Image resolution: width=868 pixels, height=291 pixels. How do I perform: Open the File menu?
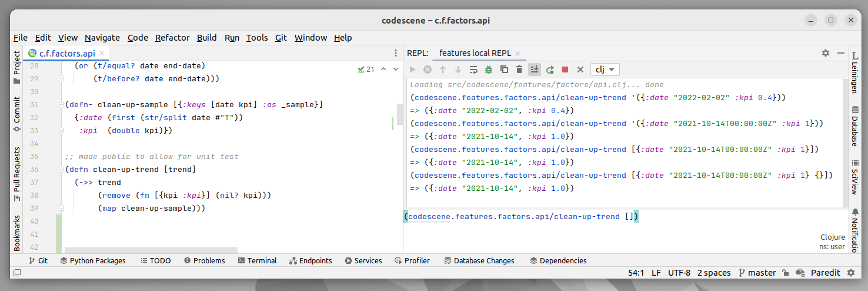21,38
